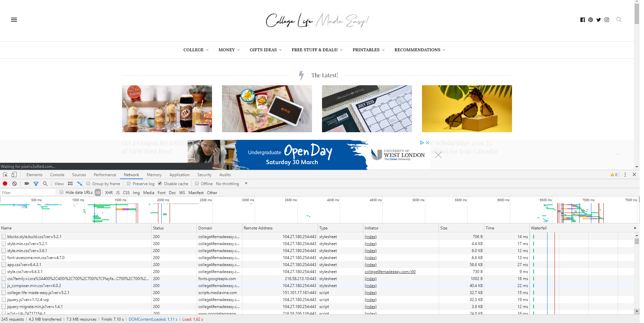
Task: Filter network requests by CSS type
Action: [x=126, y=193]
